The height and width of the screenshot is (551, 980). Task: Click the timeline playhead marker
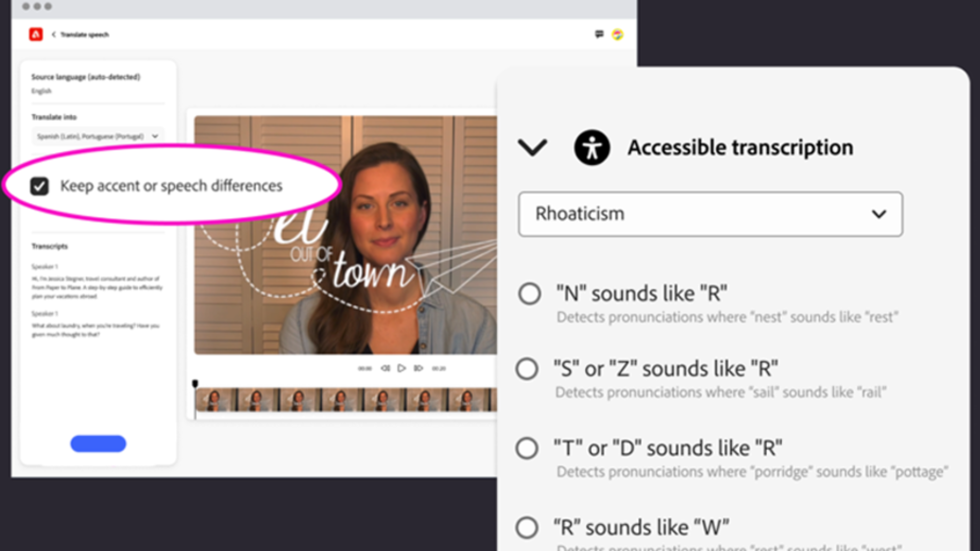pyautogui.click(x=195, y=384)
